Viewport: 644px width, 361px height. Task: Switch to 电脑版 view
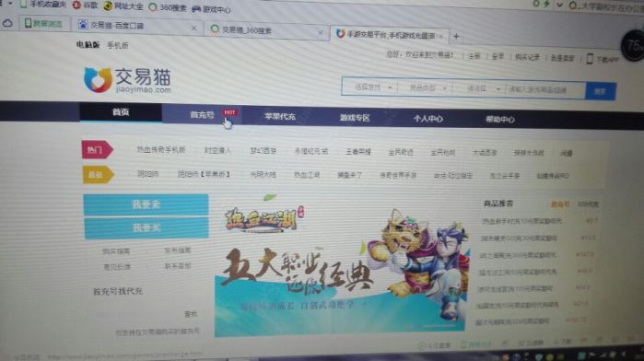tap(88, 44)
